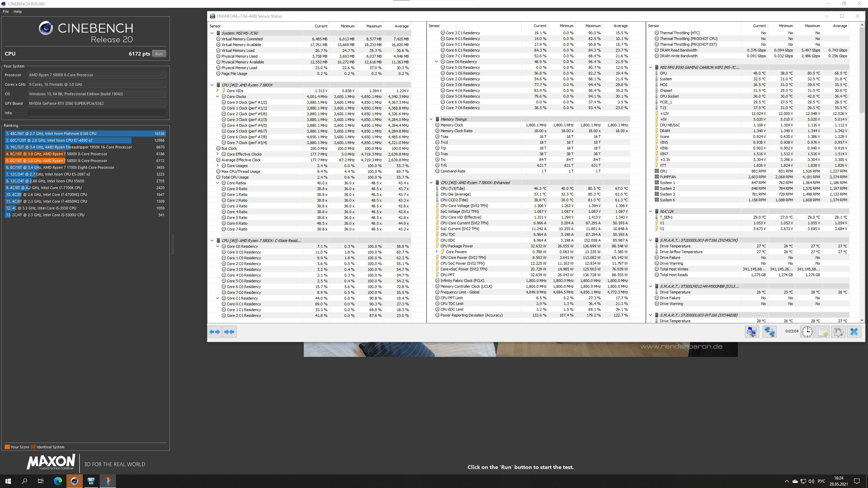Viewport: 868px width, 488px height.
Task: Click the start logging sheet icon
Action: click(x=823, y=331)
